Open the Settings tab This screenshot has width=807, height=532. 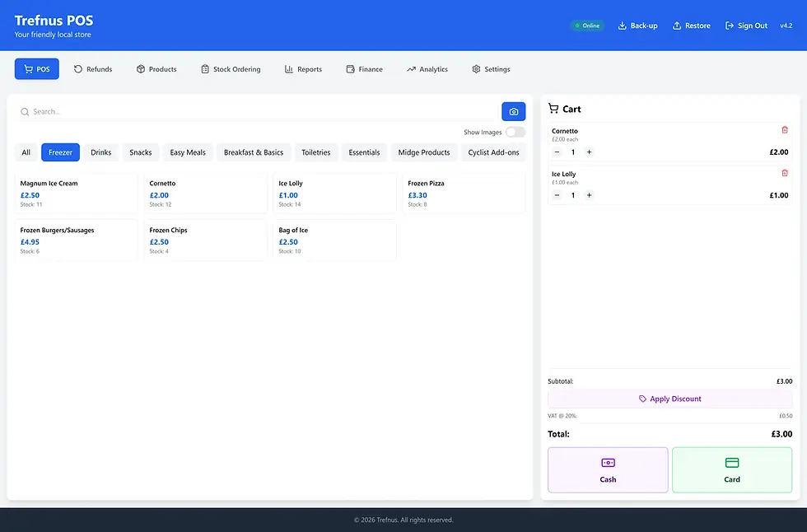[x=491, y=69]
